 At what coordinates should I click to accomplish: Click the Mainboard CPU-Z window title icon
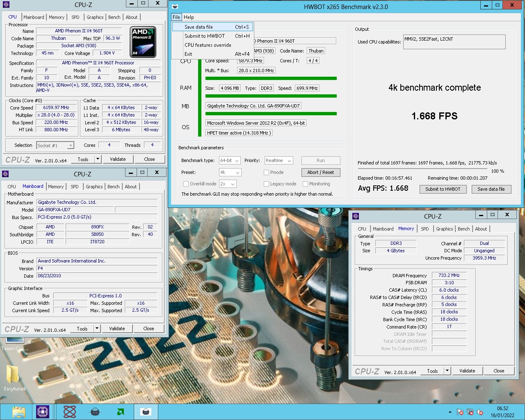5,173
